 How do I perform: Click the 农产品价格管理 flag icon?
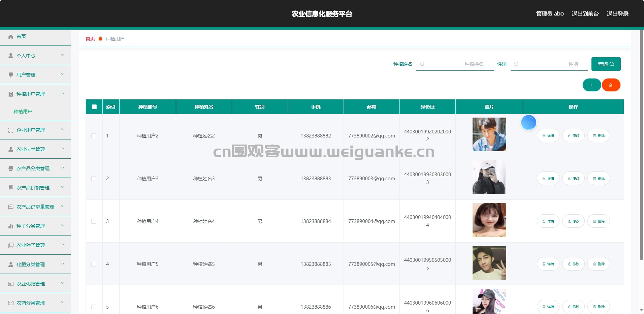[11, 188]
